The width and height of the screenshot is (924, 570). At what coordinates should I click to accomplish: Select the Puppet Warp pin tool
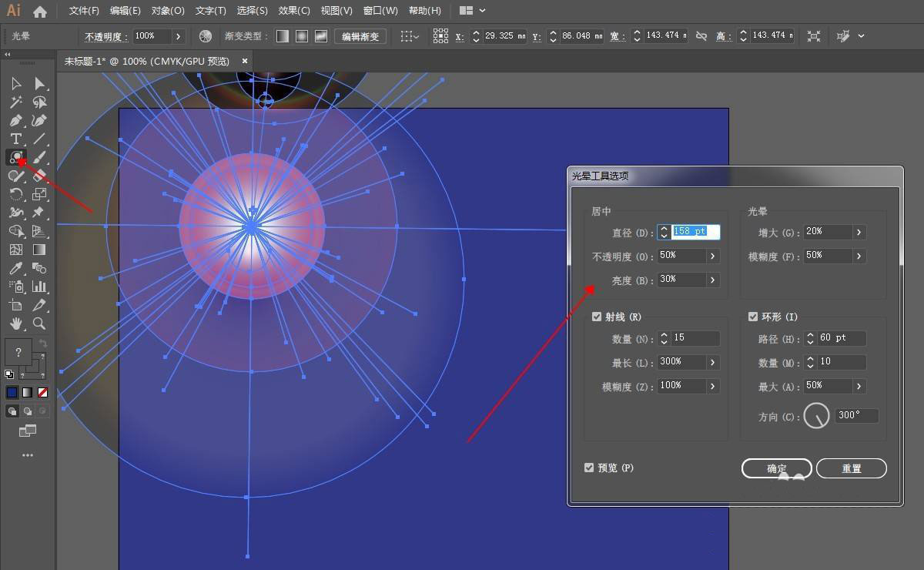[x=39, y=213]
